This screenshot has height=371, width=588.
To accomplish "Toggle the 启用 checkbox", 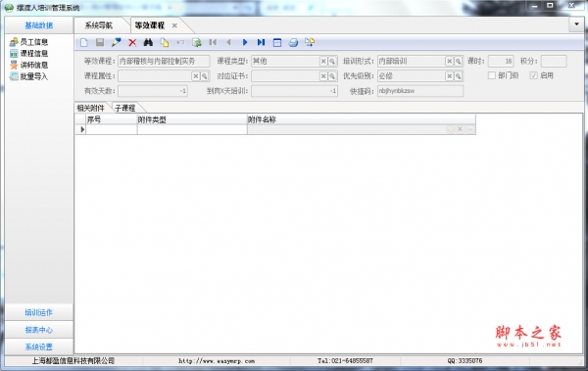I will [x=534, y=75].
